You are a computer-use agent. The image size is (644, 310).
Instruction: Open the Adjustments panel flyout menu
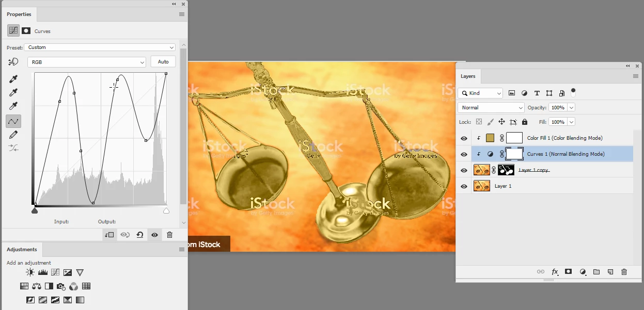pos(182,250)
